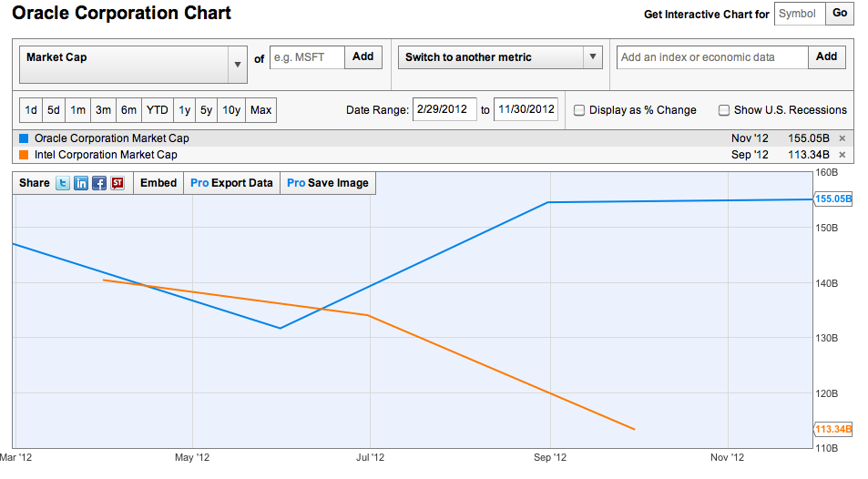This screenshot has width=868, height=479.
Task: Click Pro Export Data button
Action: 231,183
